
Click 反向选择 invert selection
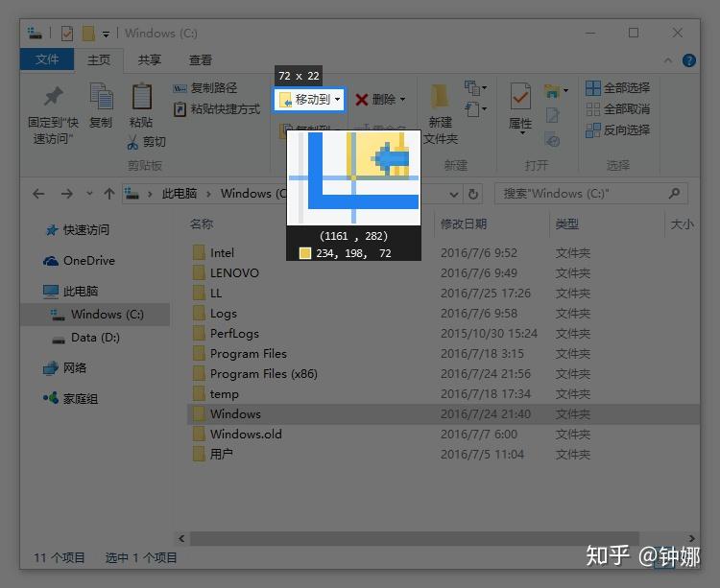(x=617, y=130)
